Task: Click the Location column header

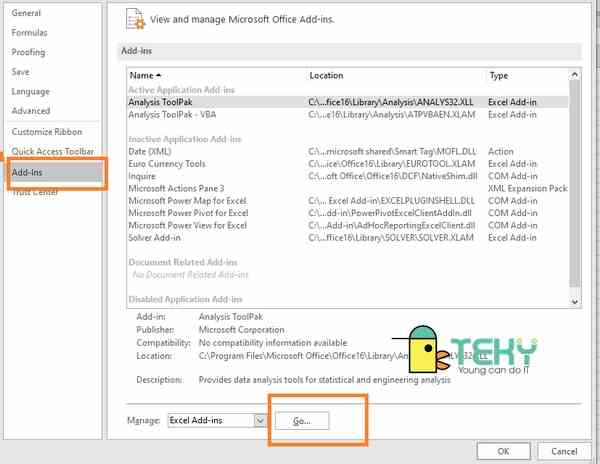Action: tap(326, 75)
